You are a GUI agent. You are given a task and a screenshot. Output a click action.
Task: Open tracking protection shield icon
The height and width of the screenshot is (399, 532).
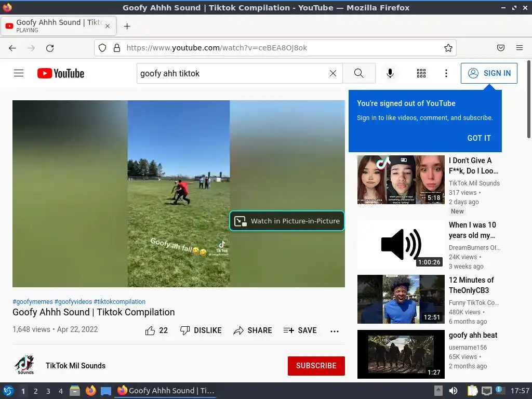tap(102, 48)
